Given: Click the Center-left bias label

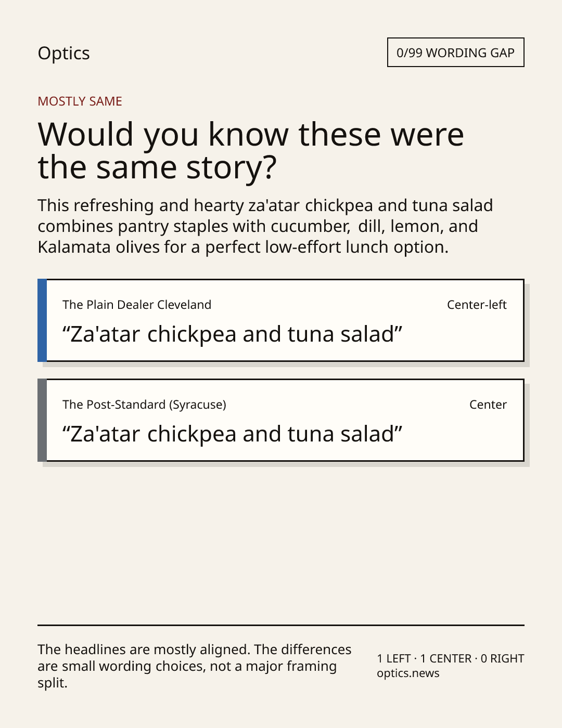Looking at the screenshot, I should tap(477, 305).
